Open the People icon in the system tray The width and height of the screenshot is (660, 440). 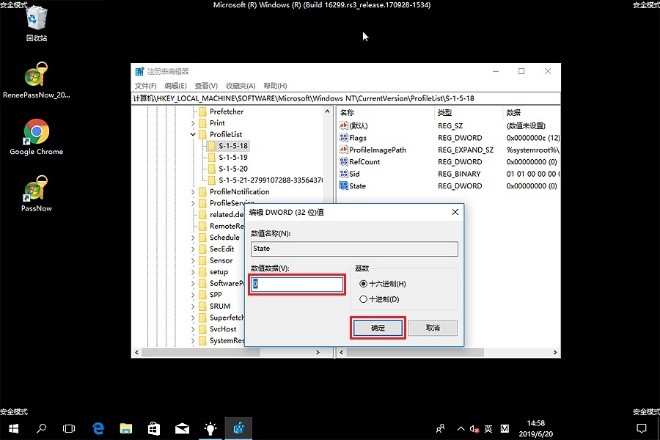[440, 429]
